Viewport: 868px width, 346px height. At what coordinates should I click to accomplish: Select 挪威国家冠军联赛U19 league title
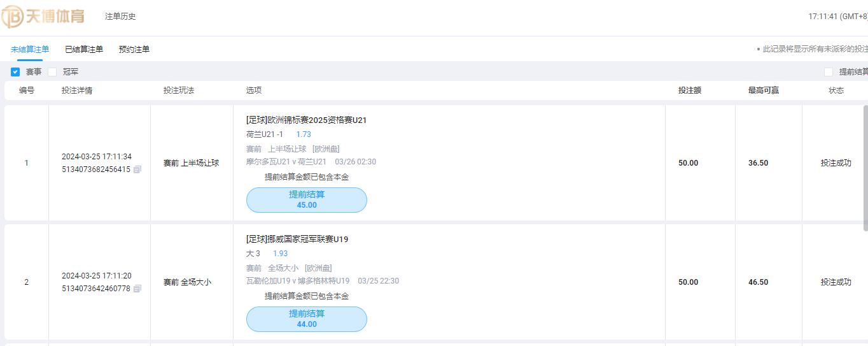click(297, 240)
